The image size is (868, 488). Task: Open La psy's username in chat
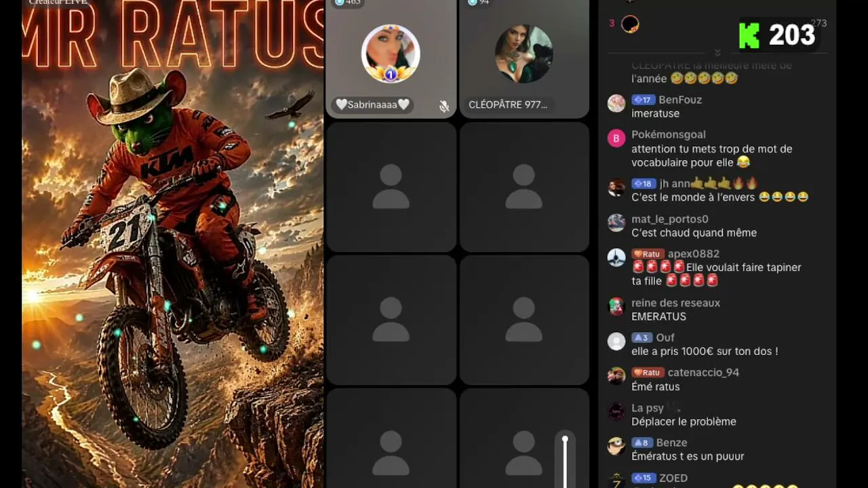(x=648, y=408)
